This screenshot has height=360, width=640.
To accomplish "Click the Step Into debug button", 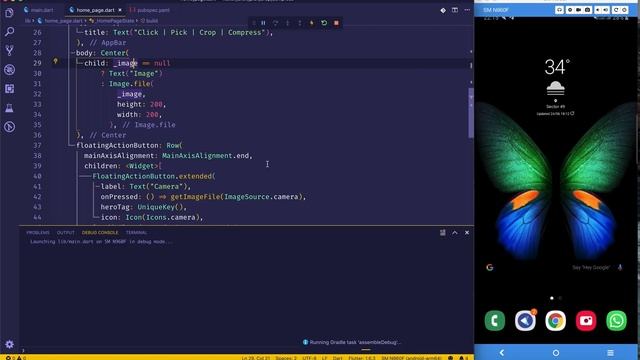I will (x=287, y=23).
